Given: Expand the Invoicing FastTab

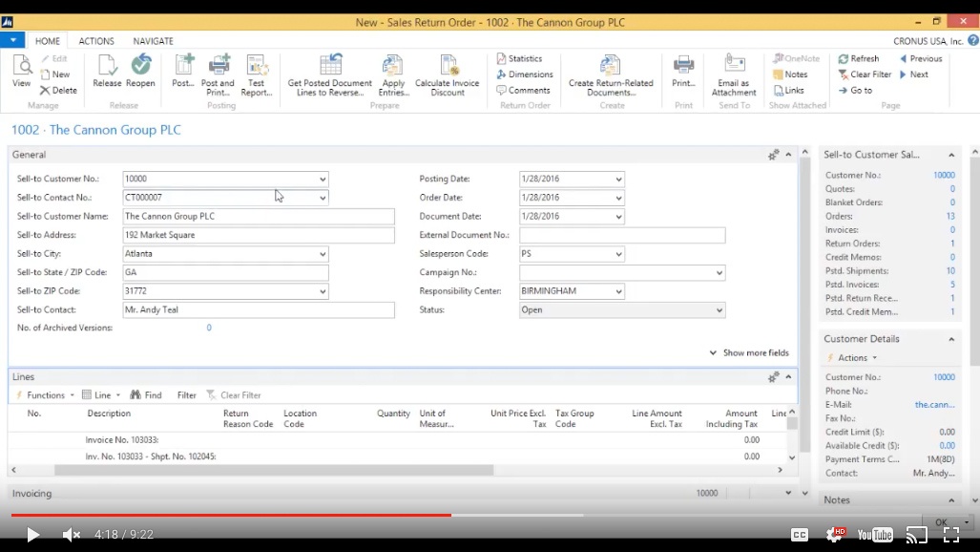Looking at the screenshot, I should point(788,493).
